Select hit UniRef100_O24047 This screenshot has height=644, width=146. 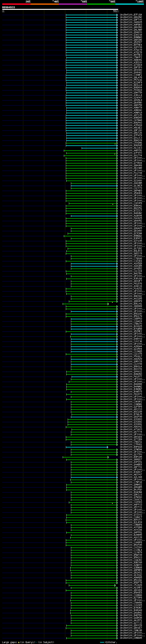point(131,98)
